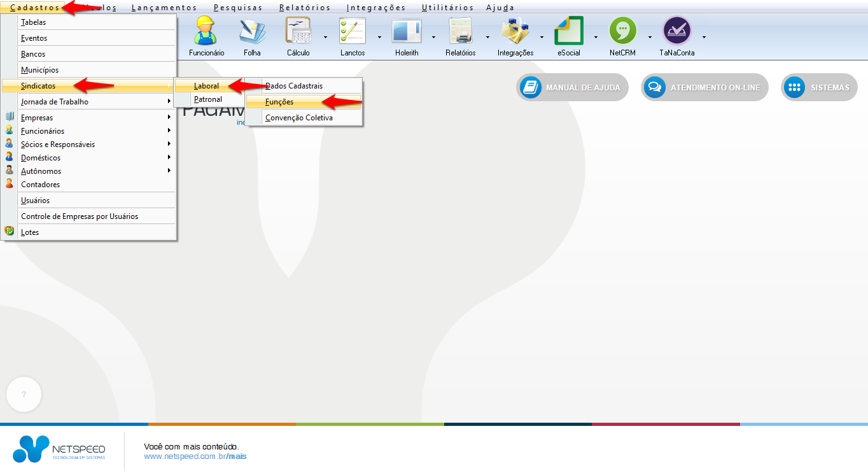868x473 pixels.
Task: Click the Sistemas button
Action: click(x=819, y=87)
